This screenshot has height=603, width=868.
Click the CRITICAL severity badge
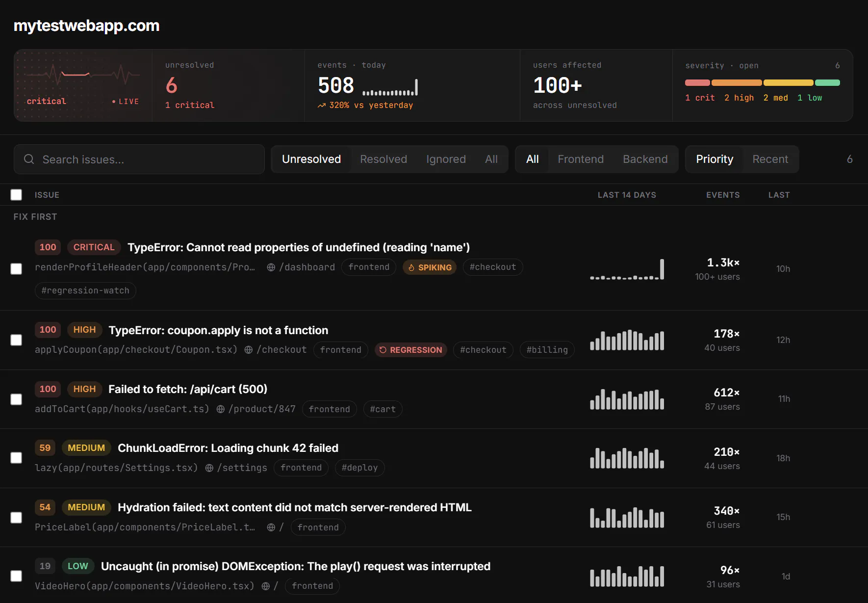tap(94, 247)
